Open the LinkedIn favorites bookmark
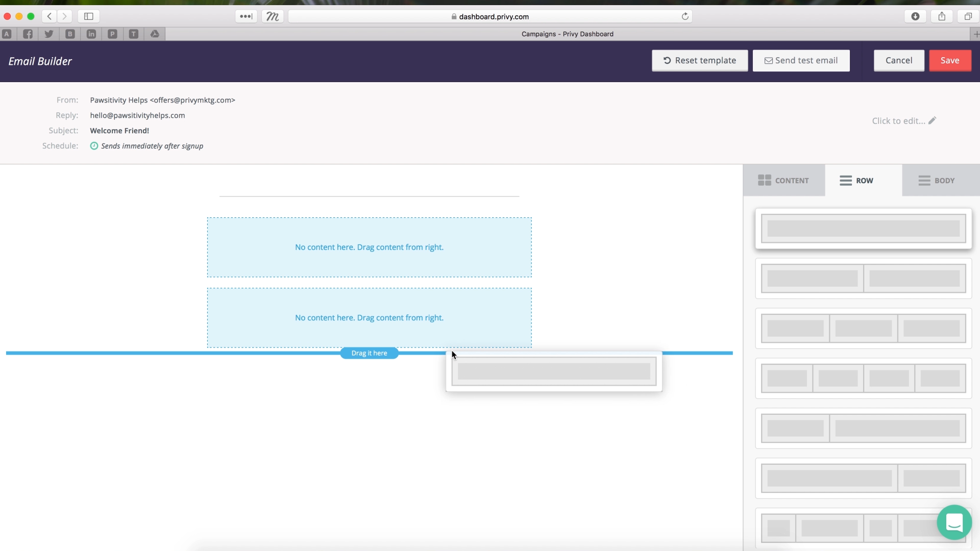Viewport: 980px width, 551px height. tap(91, 34)
